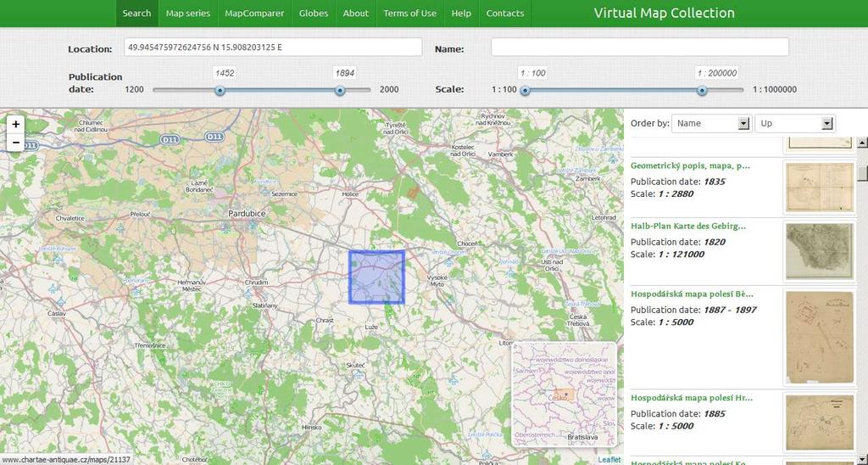The width and height of the screenshot is (868, 465).
Task: Go to the Globes page
Action: (314, 14)
